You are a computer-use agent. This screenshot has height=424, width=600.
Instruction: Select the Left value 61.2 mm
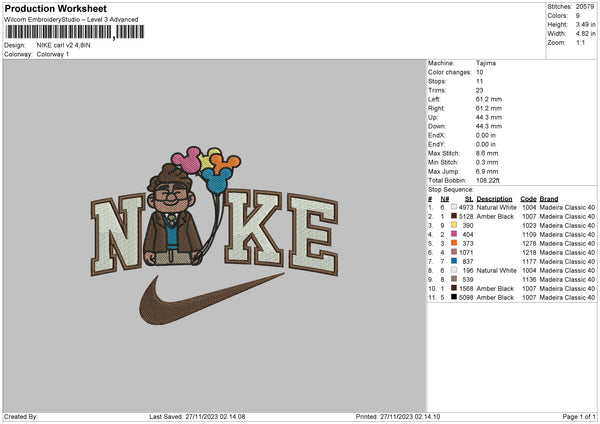[489, 99]
